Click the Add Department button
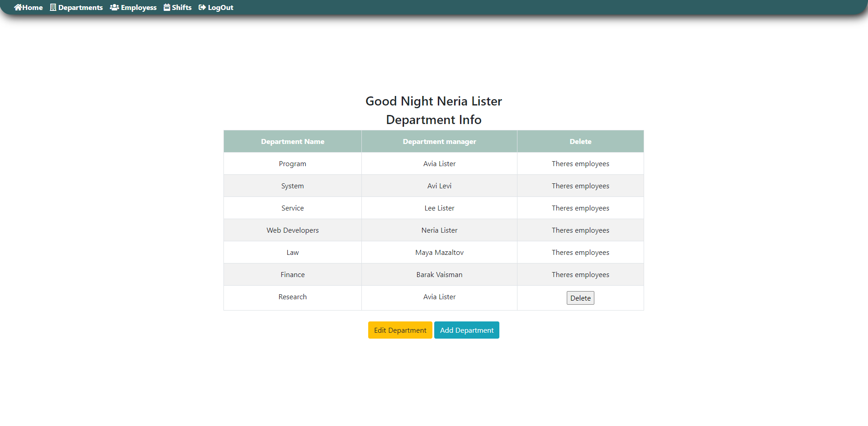This screenshot has width=868, height=426. click(x=467, y=330)
